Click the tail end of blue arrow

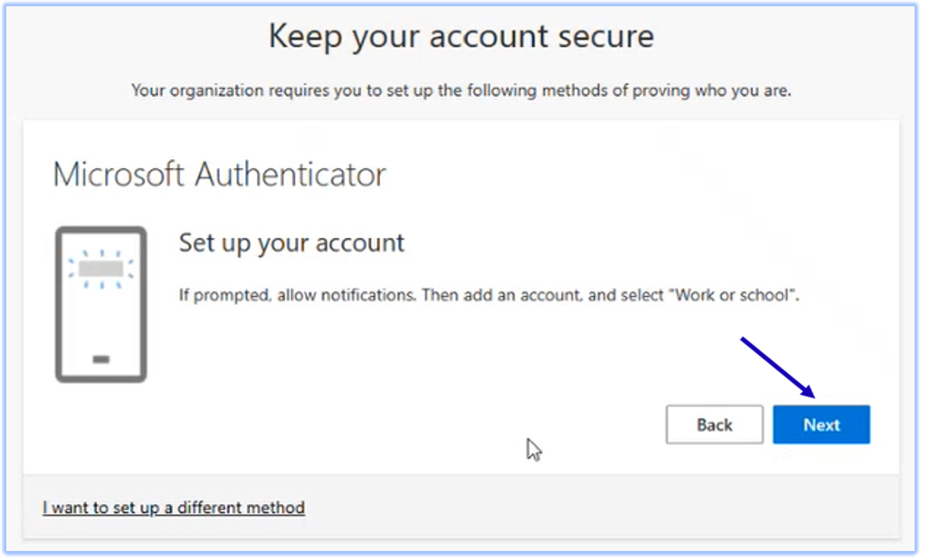pyautogui.click(x=742, y=339)
